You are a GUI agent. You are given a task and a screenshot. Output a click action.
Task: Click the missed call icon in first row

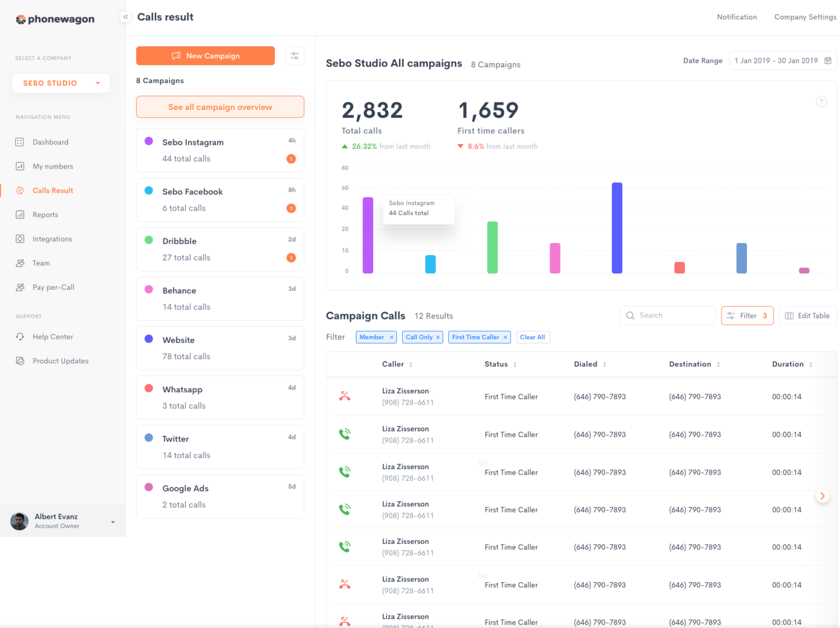[344, 396]
